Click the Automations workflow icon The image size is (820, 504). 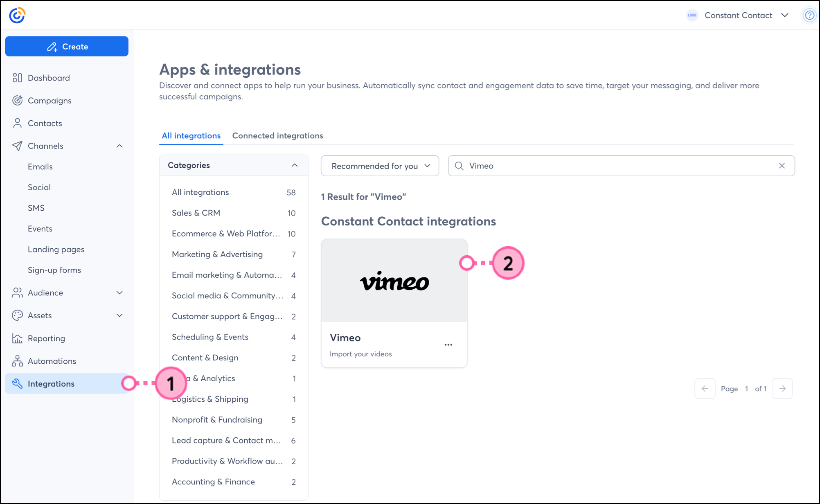(x=17, y=361)
